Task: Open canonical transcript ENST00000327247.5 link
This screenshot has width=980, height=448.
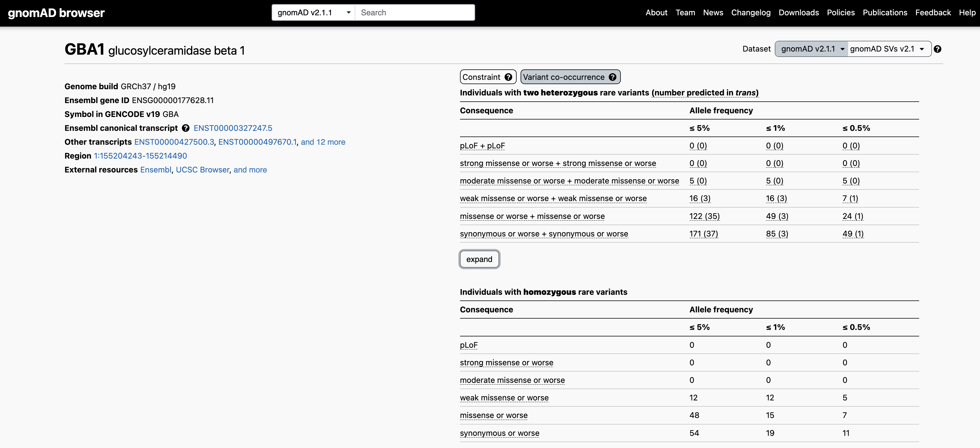Action: [x=233, y=128]
